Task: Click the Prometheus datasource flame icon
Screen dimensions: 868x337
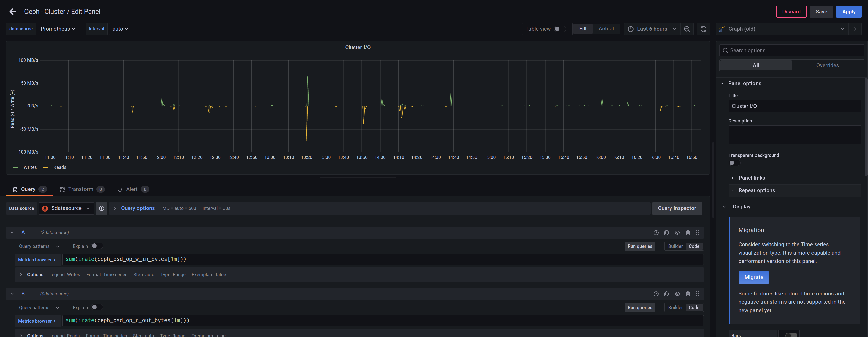Action: (45, 208)
